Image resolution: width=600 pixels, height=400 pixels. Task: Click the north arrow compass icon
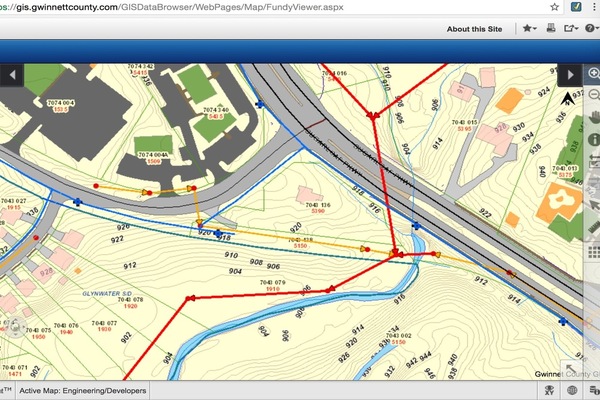(x=569, y=99)
